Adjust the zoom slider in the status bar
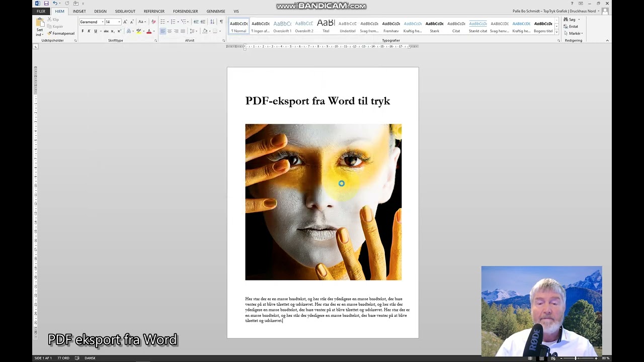 coord(576,358)
